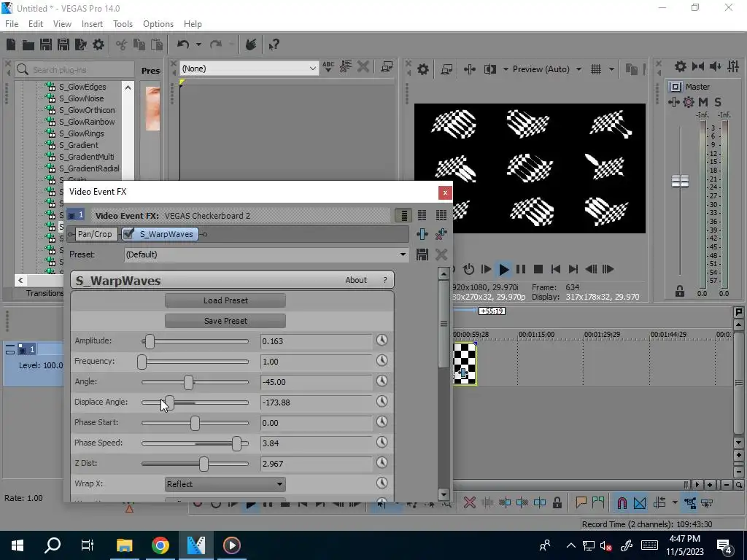Toggle S_WarpWaves plug-in checkbox
The image size is (747, 560).
(x=128, y=234)
